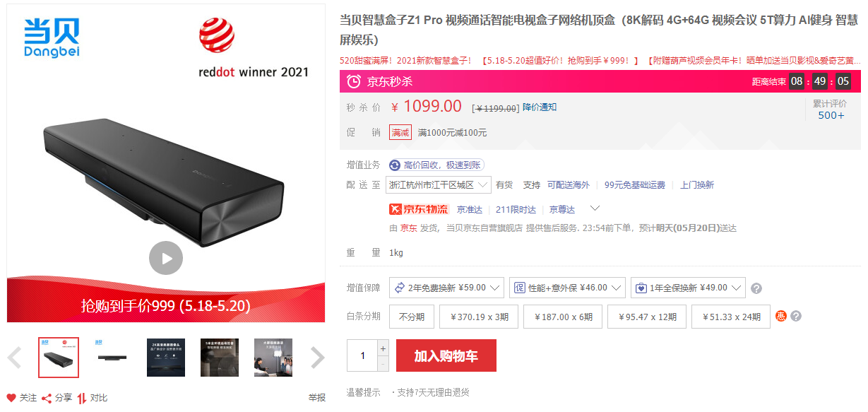Open 2年免费换新 ¥59.00 dropdown

[446, 288]
